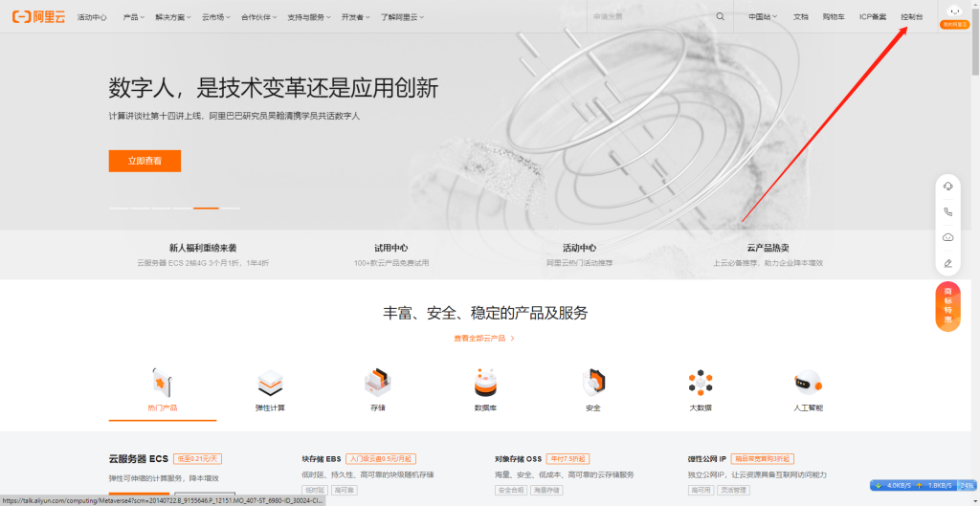The width and height of the screenshot is (980, 506).
Task: Click the 海量存储 feature tag
Action: tap(546, 491)
